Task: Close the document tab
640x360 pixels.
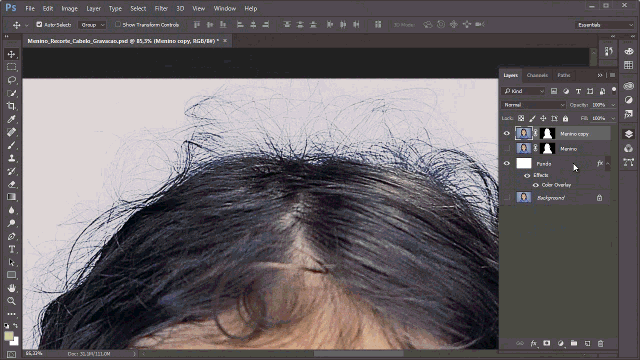Action: (225, 41)
